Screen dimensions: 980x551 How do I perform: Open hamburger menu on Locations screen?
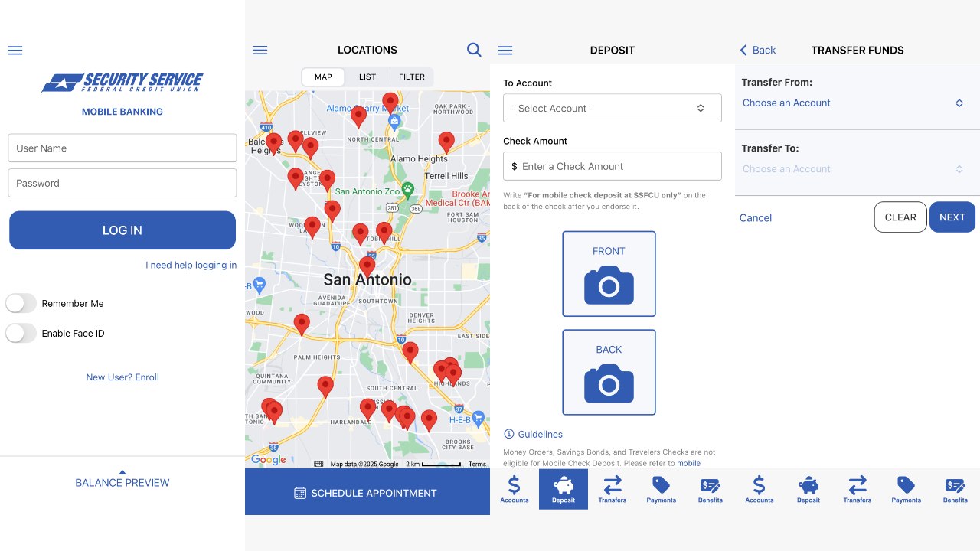tap(260, 51)
